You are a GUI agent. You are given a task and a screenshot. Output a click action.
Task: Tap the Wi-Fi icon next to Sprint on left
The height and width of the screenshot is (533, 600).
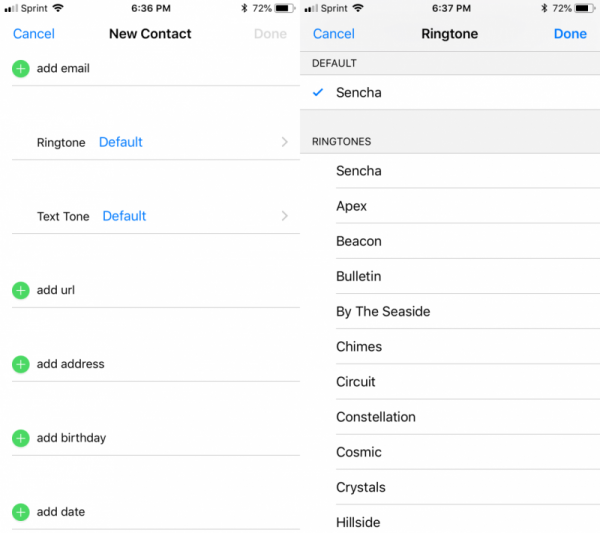57,8
